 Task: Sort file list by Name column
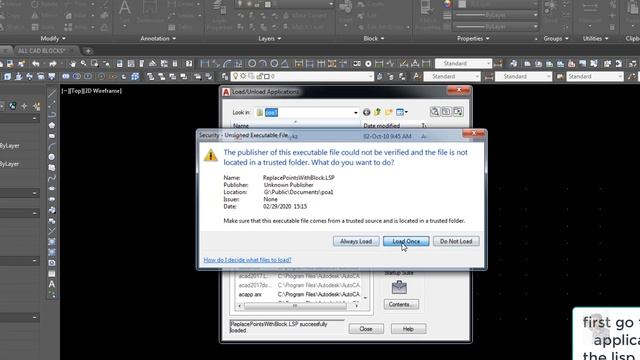tap(296, 125)
